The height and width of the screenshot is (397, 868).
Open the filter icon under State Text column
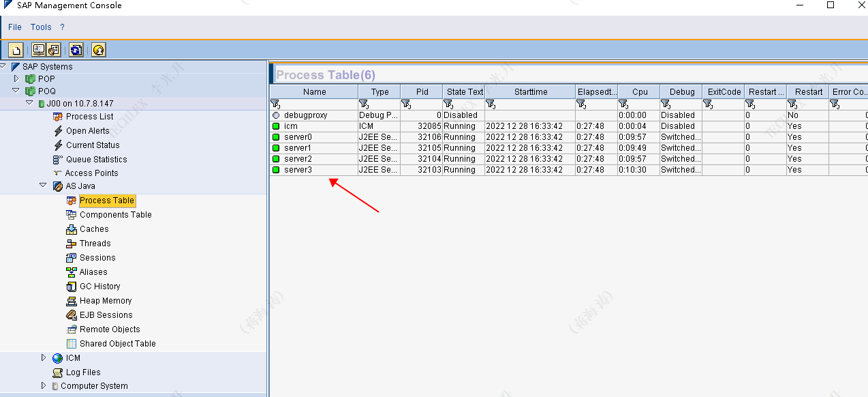point(448,104)
